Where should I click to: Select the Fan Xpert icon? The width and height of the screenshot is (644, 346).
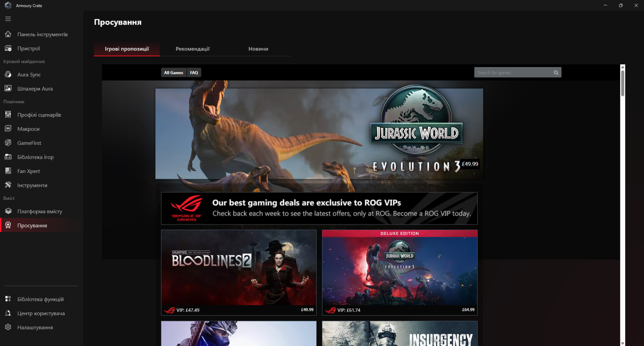pyautogui.click(x=8, y=171)
